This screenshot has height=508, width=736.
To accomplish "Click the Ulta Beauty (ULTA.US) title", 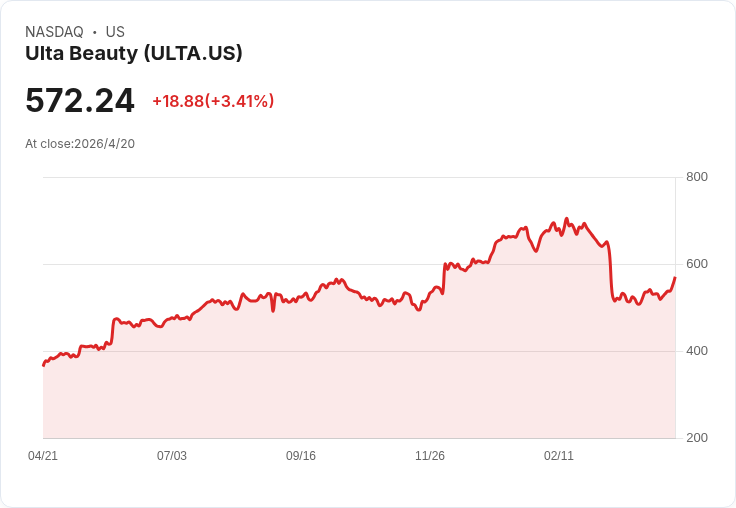I will pyautogui.click(x=134, y=54).
